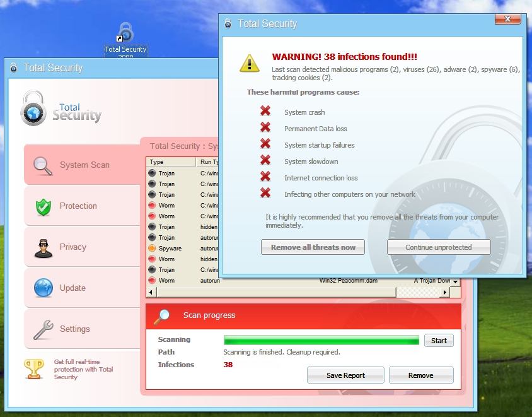Click the lock icon in the warning dialog title bar

228,23
